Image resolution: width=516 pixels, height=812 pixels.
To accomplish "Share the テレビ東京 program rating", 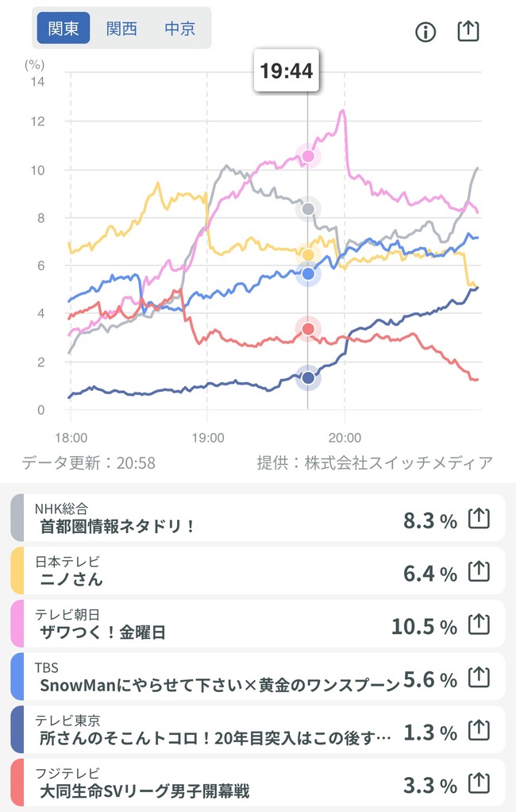I will 479,730.
